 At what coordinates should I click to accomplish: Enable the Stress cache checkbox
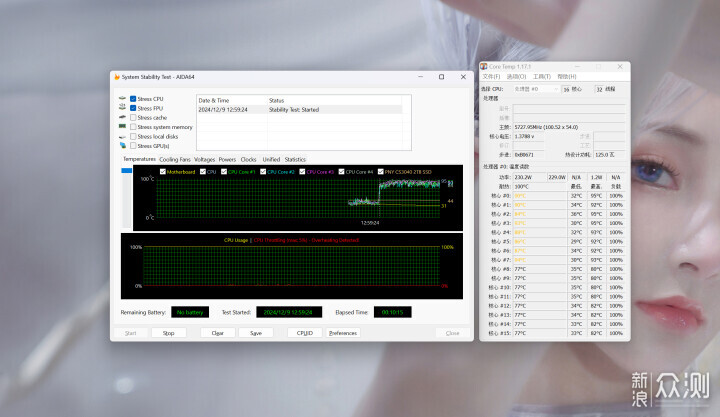click(133, 117)
